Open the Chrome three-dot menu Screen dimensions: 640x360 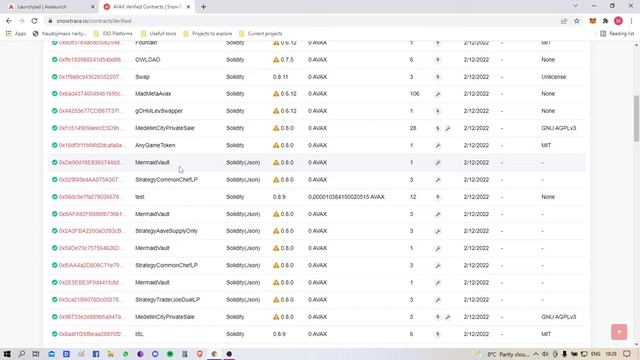[631, 21]
